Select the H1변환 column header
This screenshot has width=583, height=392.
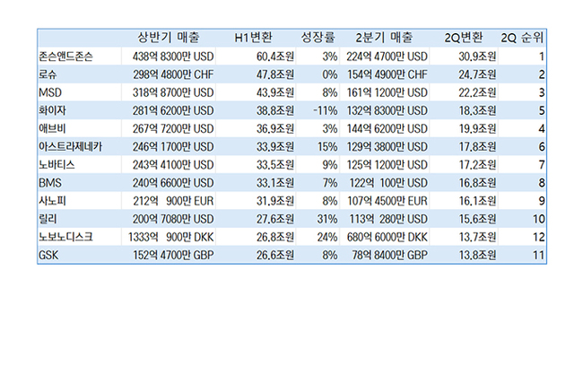pyautogui.click(x=253, y=38)
